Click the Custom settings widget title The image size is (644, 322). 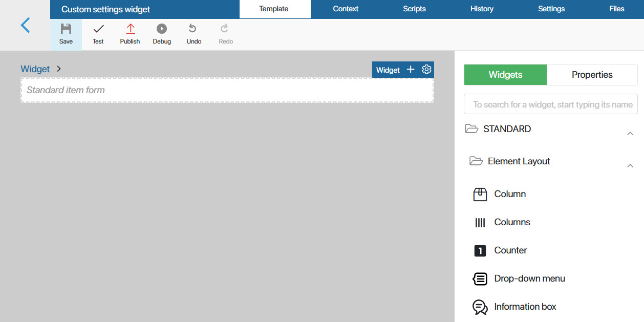105,9
